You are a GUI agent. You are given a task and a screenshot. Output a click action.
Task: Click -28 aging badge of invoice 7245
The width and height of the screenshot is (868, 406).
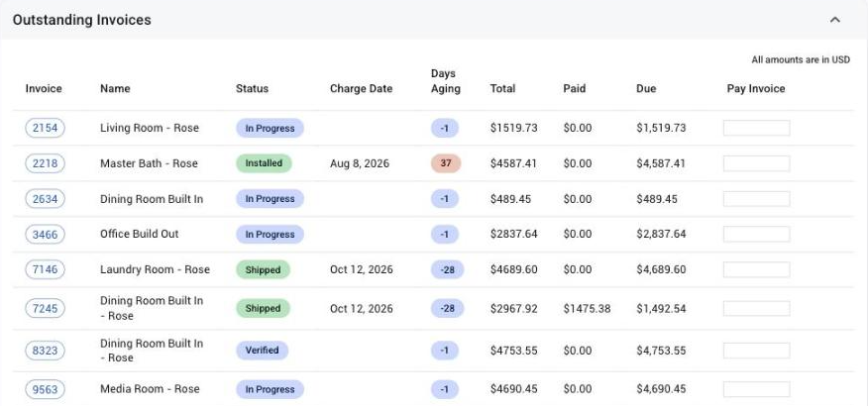(x=447, y=308)
